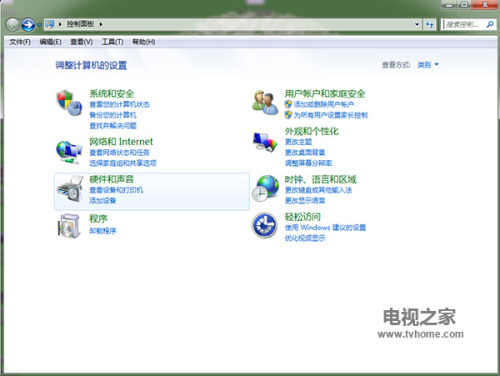Click 更改桌面背景 link

[305, 152]
